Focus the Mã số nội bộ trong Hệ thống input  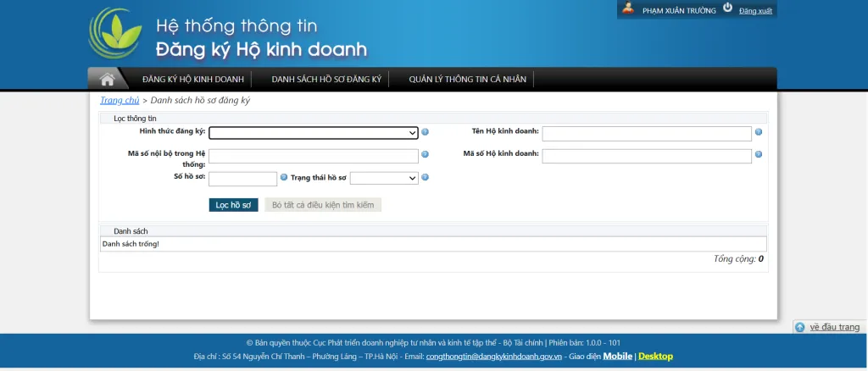(x=314, y=157)
